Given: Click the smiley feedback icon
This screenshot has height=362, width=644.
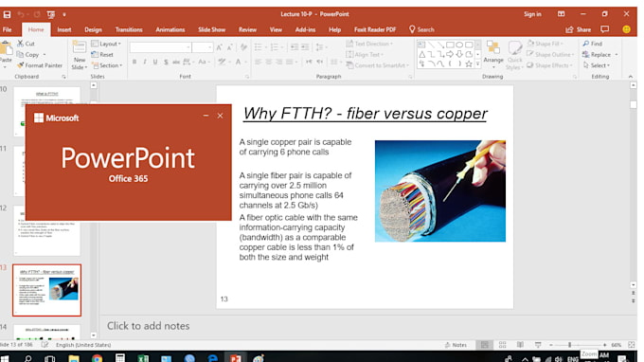Looking at the screenshot, I should tap(626, 29).
